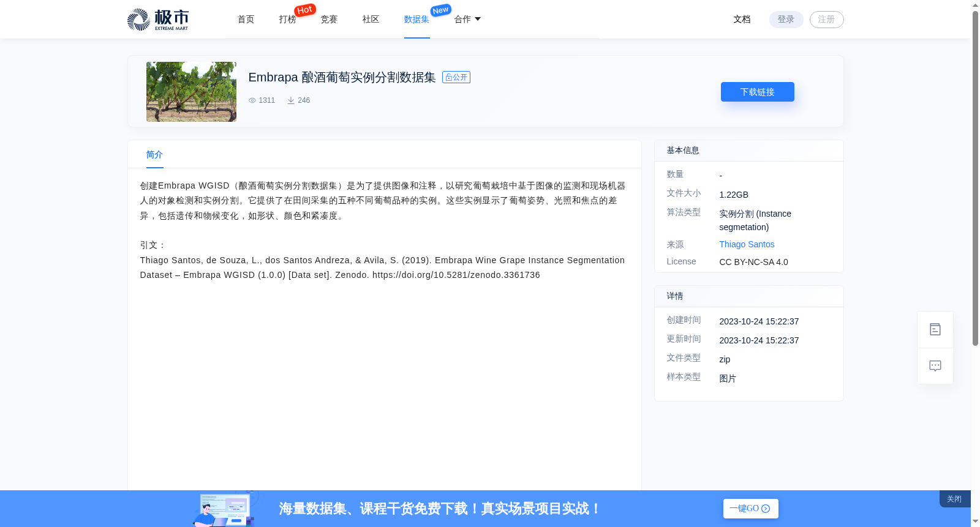Expand the 合作 dropdown menu
The width and height of the screenshot is (980, 527).
[x=467, y=20]
